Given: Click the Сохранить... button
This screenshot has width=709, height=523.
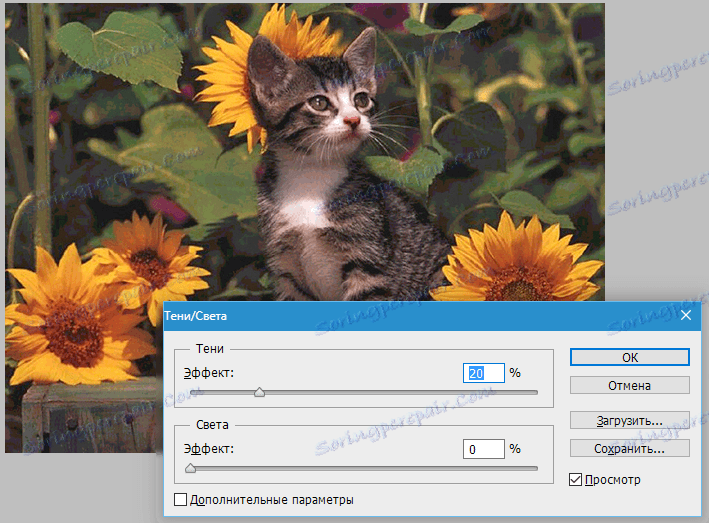Looking at the screenshot, I should coord(629,448).
